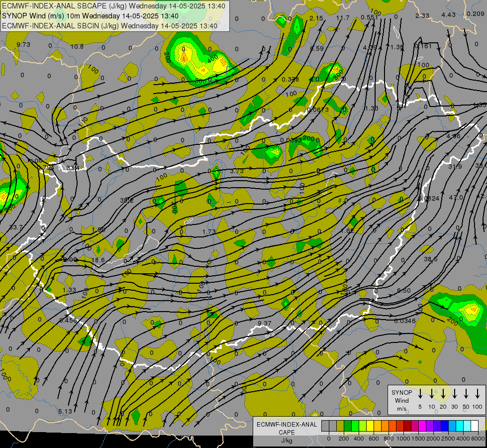Click the map value 18.6
The height and width of the screenshot is (448, 487).
click(x=98, y=260)
